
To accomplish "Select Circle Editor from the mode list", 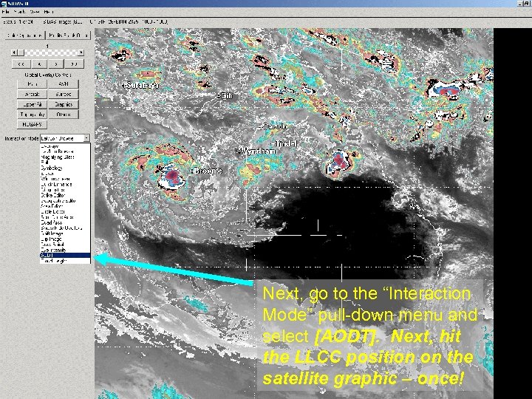I will click(x=65, y=212).
